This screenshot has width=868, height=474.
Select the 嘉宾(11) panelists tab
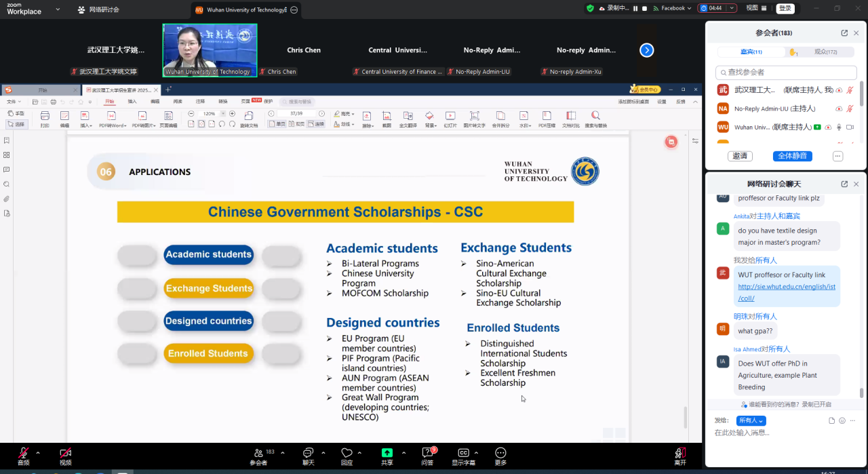(751, 52)
